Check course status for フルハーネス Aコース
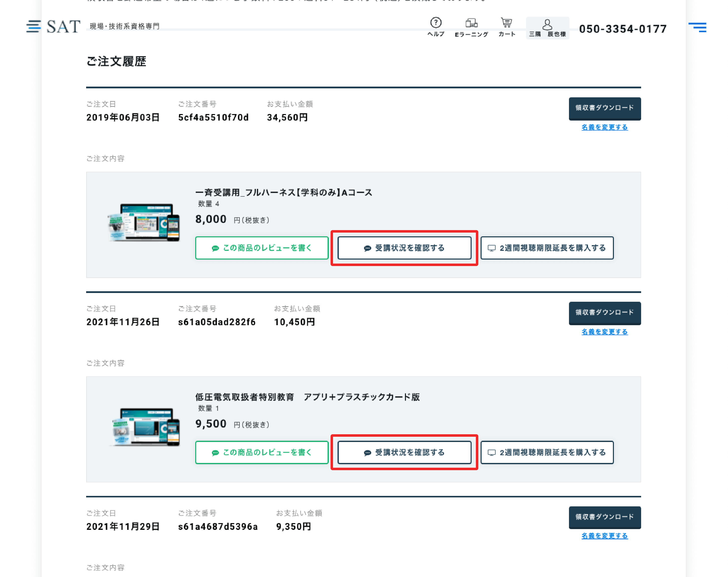The image size is (728, 577). tap(404, 248)
